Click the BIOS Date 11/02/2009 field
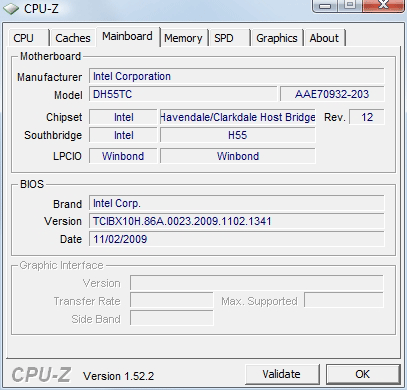Image resolution: width=407 pixels, height=390 pixels. pos(237,239)
